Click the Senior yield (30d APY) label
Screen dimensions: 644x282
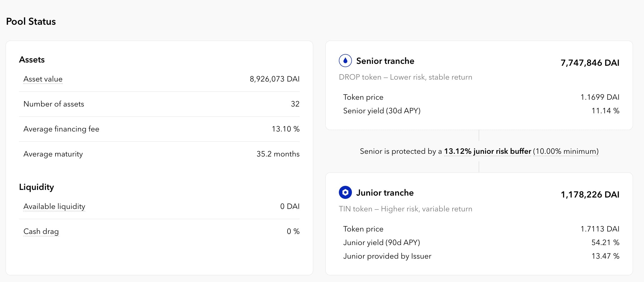coord(382,111)
